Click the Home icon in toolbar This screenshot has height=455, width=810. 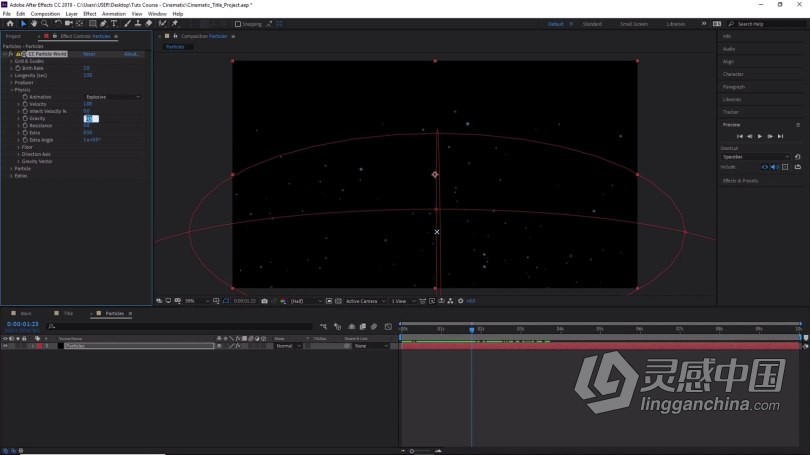tap(10, 24)
